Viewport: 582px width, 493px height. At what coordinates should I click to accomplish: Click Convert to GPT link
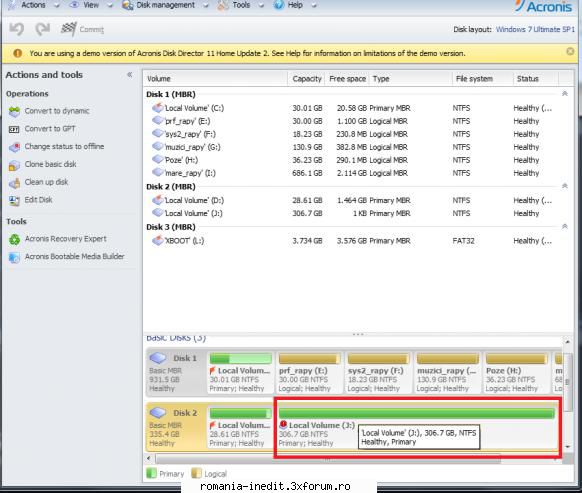(x=50, y=129)
